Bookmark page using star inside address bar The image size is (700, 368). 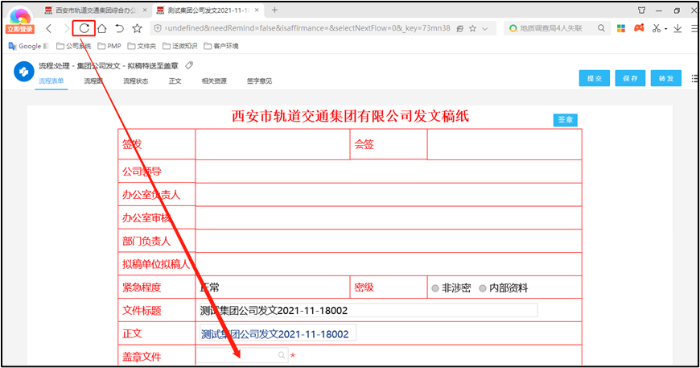tap(473, 29)
